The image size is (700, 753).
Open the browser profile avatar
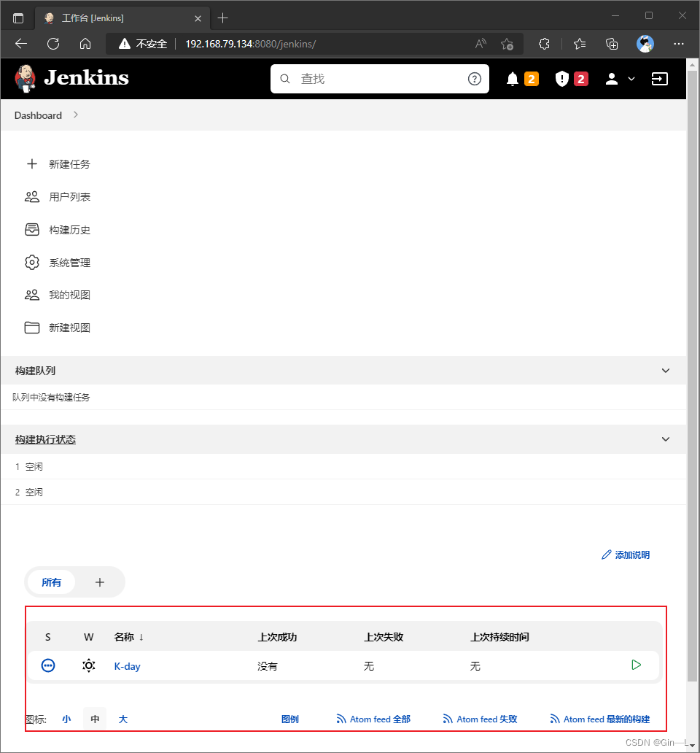pyautogui.click(x=645, y=44)
